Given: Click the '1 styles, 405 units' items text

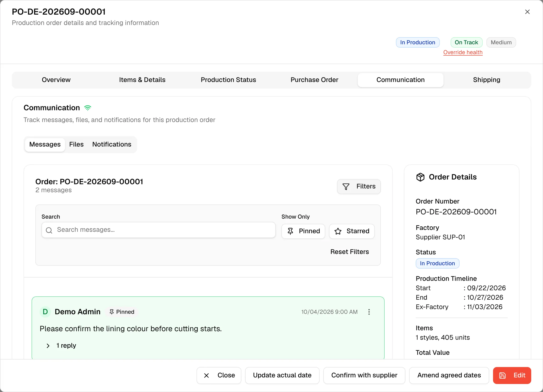Looking at the screenshot, I should point(443,337).
